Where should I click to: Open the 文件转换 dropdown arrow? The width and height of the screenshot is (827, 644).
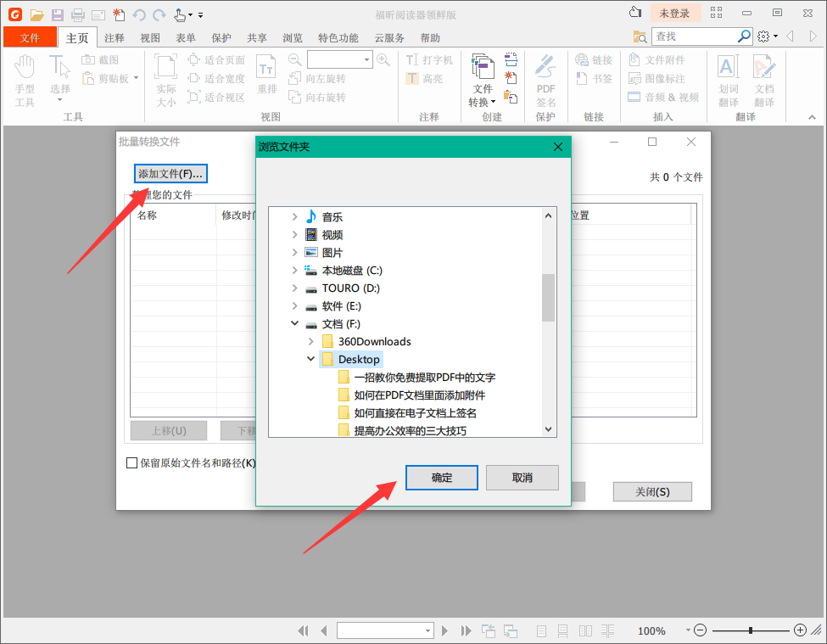[492, 102]
